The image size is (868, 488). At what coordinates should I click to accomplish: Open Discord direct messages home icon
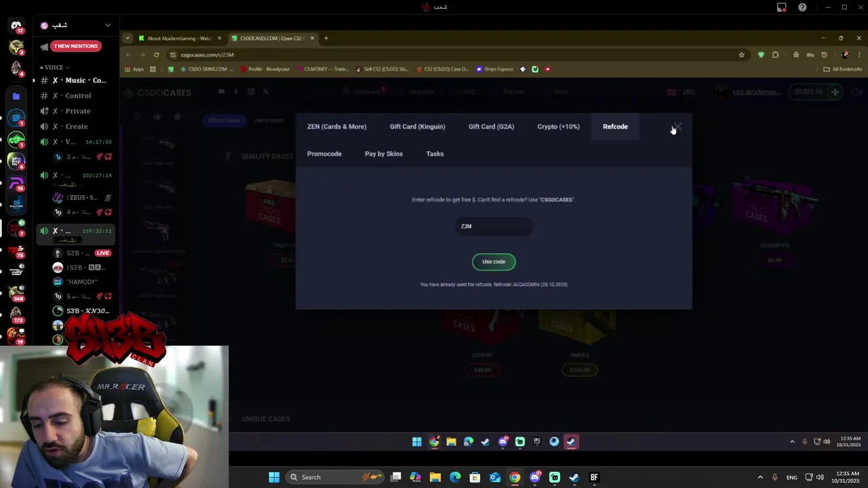coord(16,26)
